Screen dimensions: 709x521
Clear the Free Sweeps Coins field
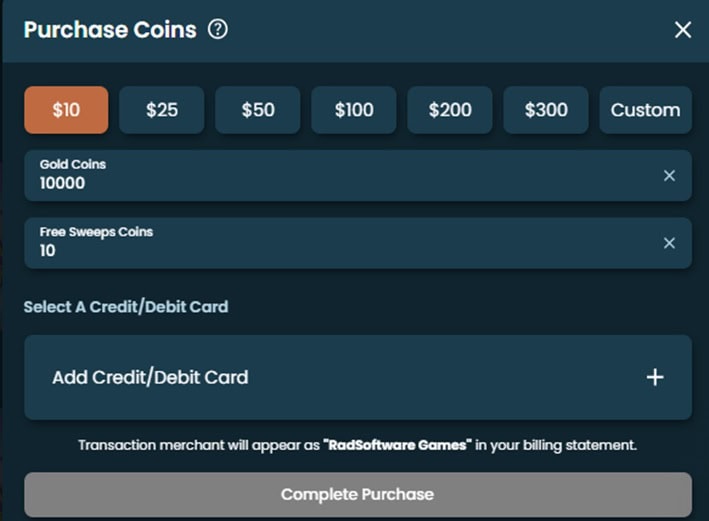[x=669, y=243]
